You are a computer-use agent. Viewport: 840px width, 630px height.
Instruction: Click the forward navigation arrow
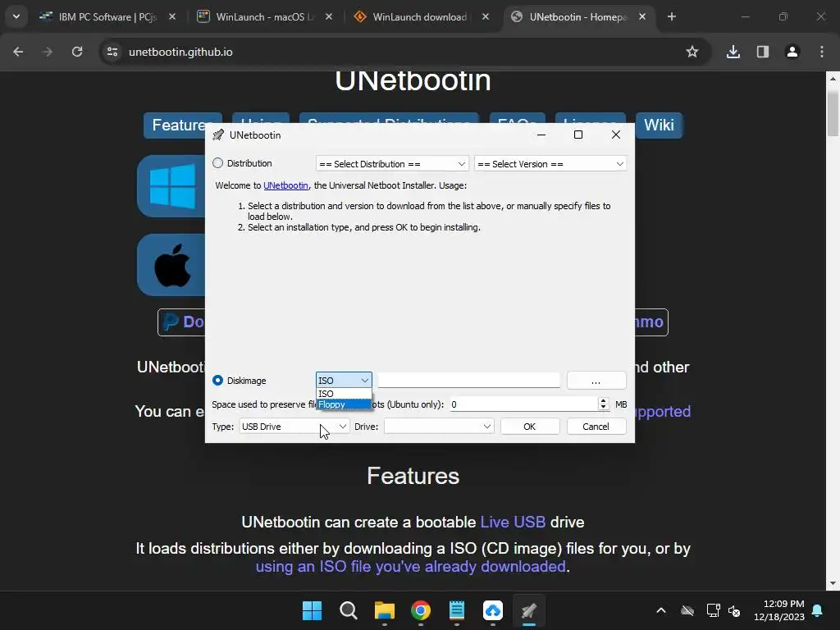click(48, 52)
